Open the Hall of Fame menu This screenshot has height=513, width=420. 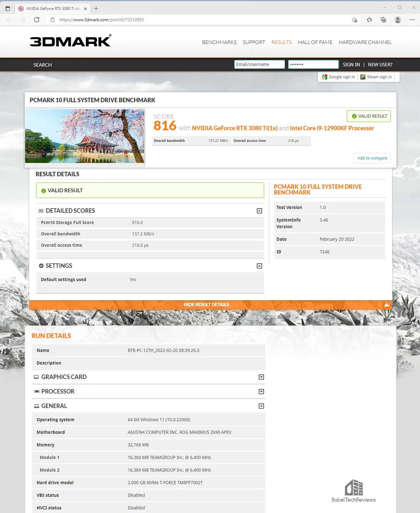point(315,42)
